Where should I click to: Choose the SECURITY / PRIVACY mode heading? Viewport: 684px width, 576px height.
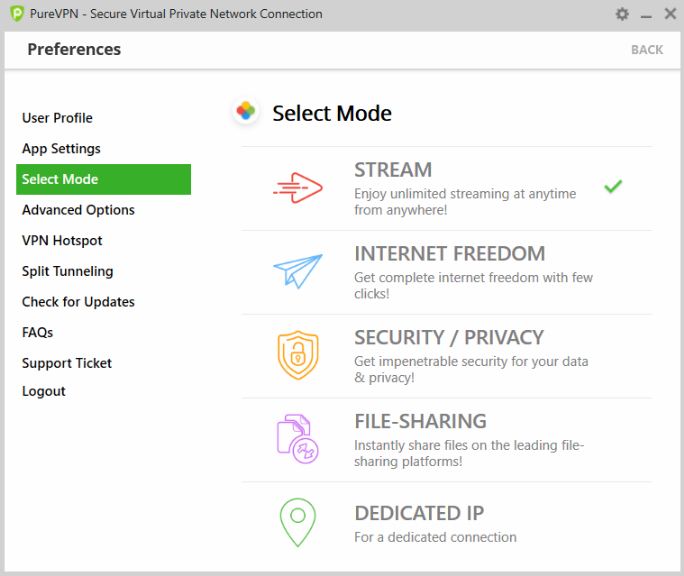point(449,337)
